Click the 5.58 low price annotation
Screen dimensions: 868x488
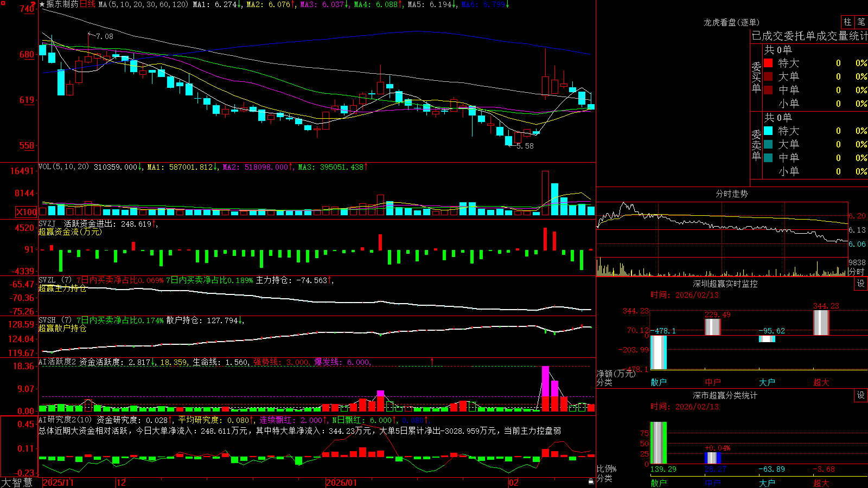[x=525, y=146]
